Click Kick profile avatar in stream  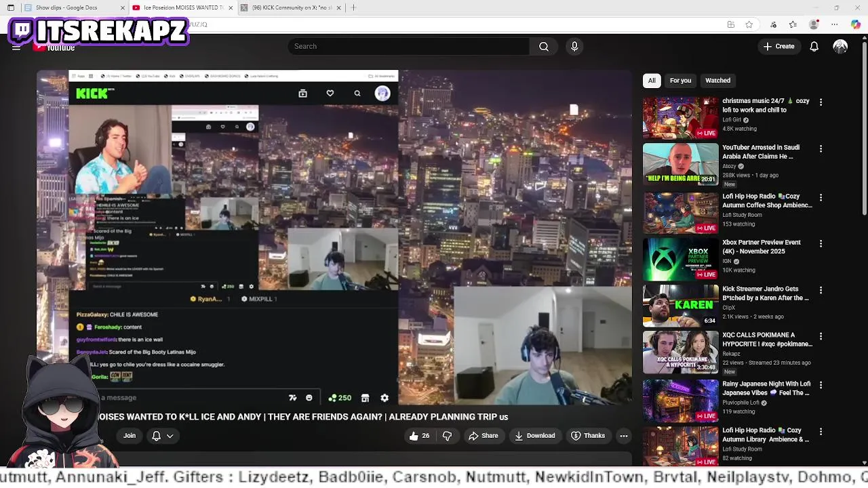point(382,94)
